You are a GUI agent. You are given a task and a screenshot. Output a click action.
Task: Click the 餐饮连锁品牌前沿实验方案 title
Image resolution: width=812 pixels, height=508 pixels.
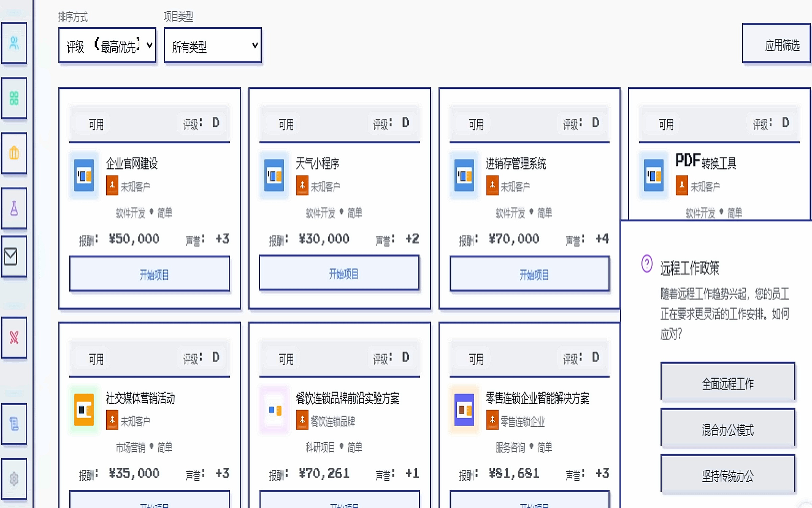tap(347, 398)
